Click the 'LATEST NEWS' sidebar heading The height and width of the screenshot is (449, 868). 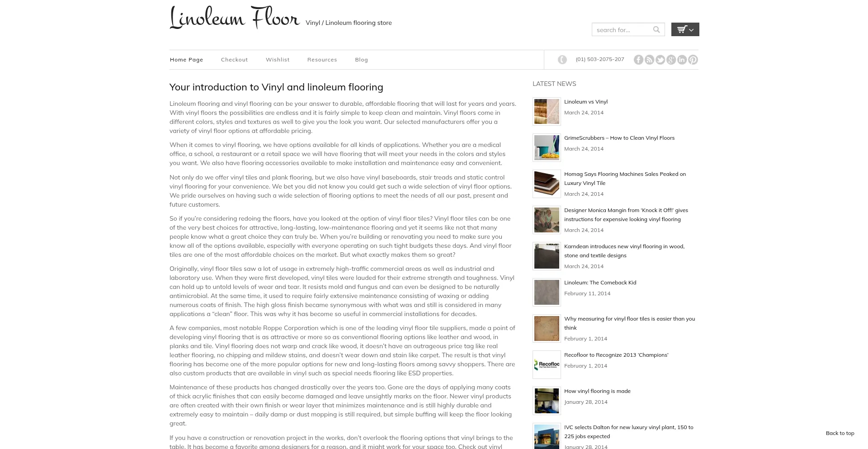coord(554,84)
